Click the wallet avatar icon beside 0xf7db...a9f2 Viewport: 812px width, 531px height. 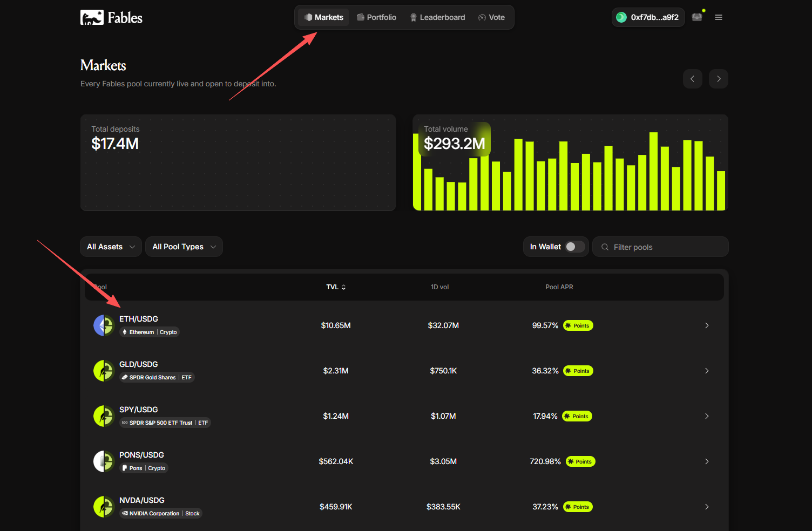(x=621, y=17)
